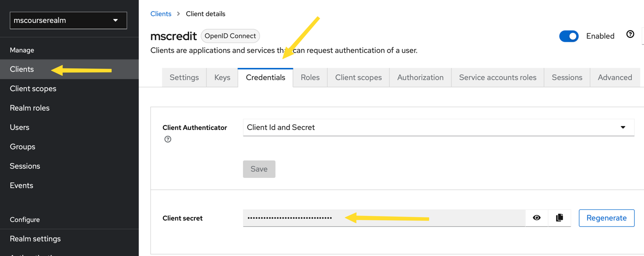Viewport: 644px width, 256px height.
Task: Reveal the client secret with the eye icon
Action: tap(536, 218)
